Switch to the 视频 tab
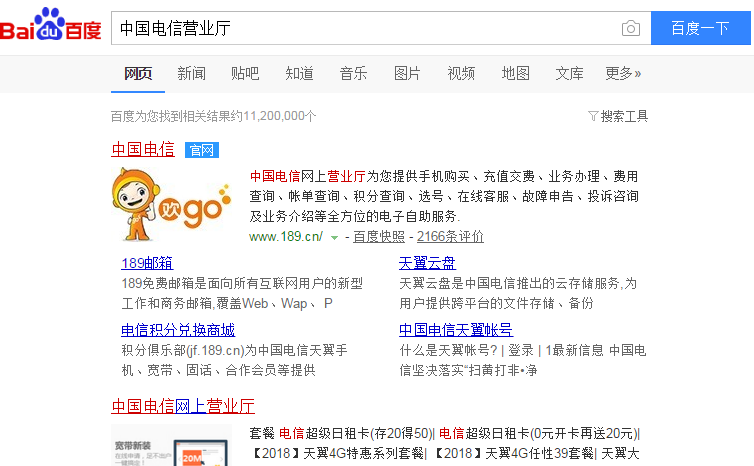 (461, 74)
